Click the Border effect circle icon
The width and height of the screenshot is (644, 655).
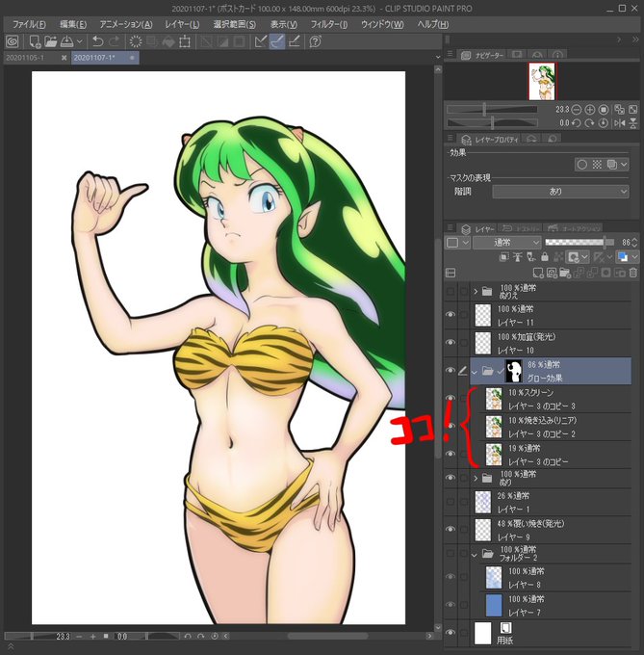(582, 165)
